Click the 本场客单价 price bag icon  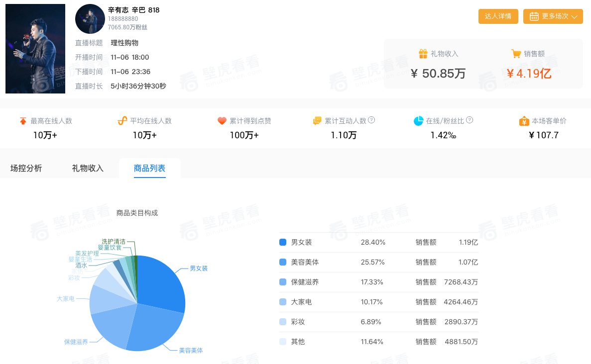(524, 121)
